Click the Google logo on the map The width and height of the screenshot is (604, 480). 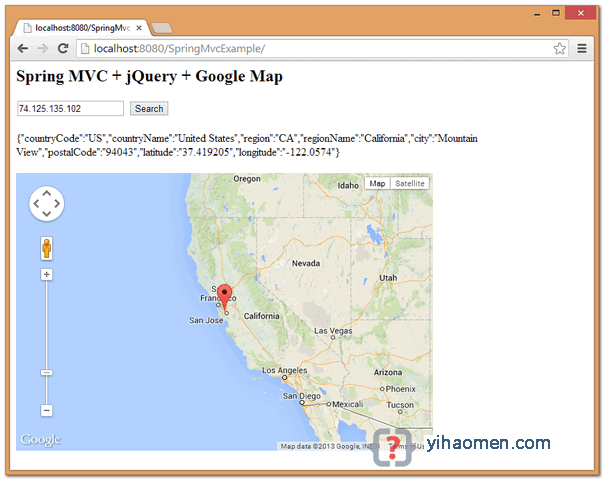40,440
